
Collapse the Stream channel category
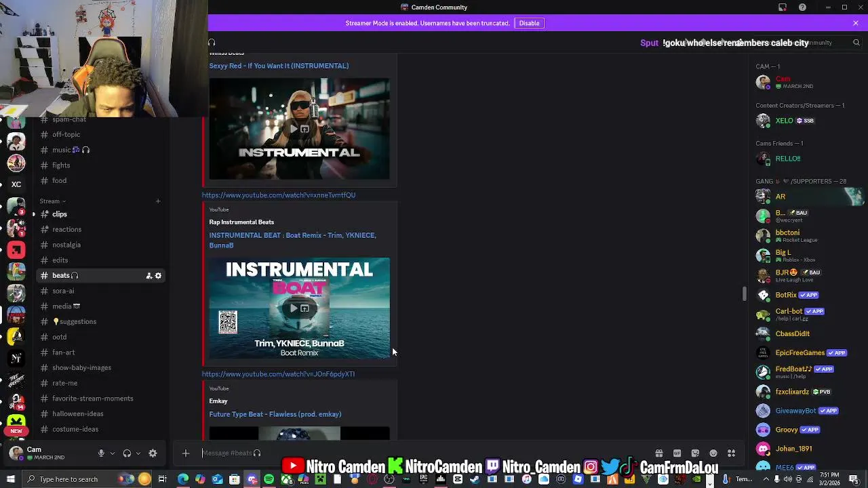pos(52,201)
